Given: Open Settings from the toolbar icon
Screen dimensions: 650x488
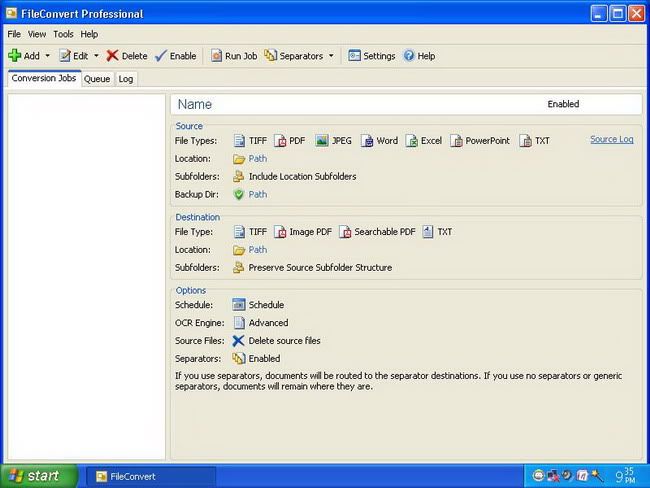Looking at the screenshot, I should (354, 56).
